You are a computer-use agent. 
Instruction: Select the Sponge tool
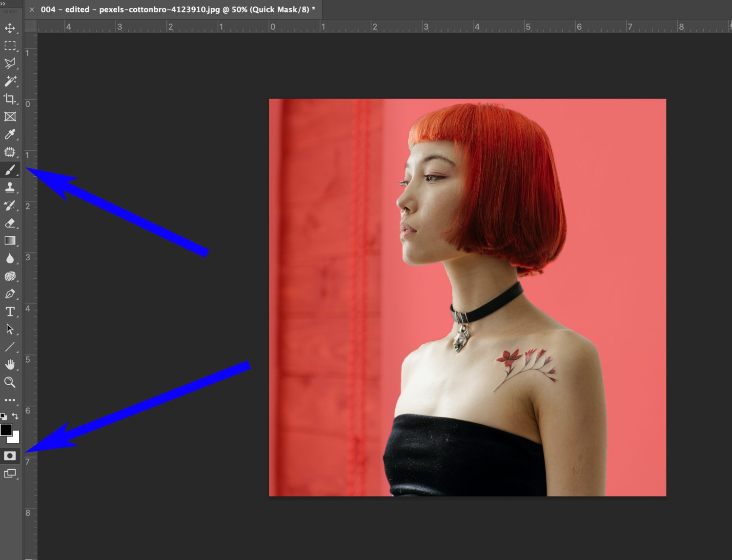10,276
